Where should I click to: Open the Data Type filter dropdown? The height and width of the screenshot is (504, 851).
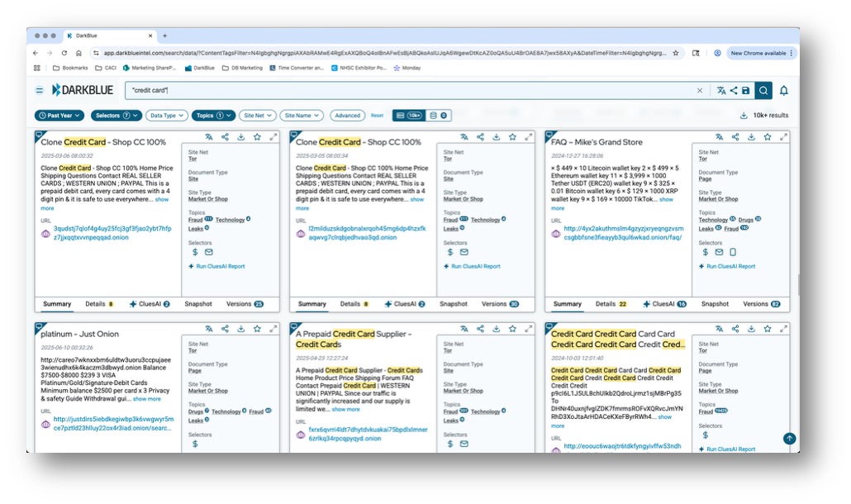[x=167, y=116]
